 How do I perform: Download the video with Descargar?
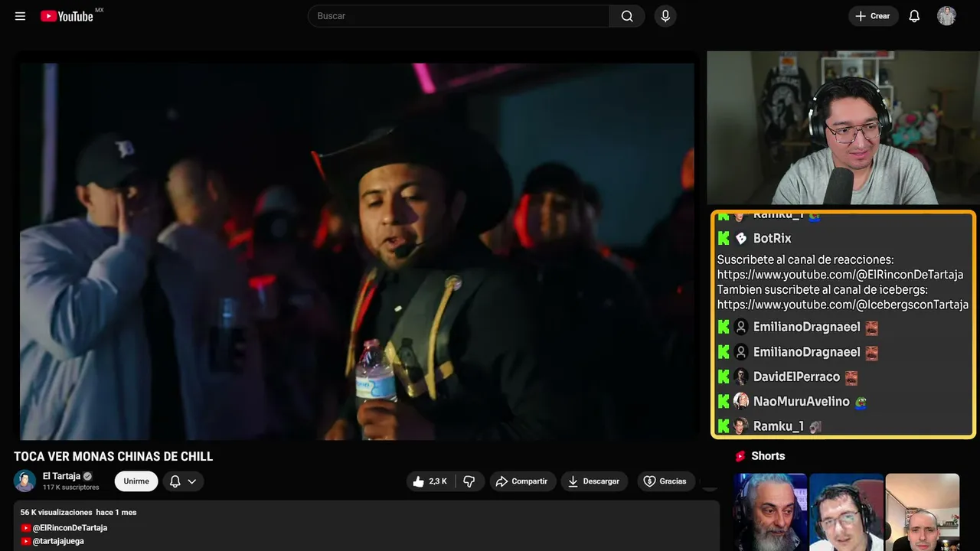click(594, 481)
